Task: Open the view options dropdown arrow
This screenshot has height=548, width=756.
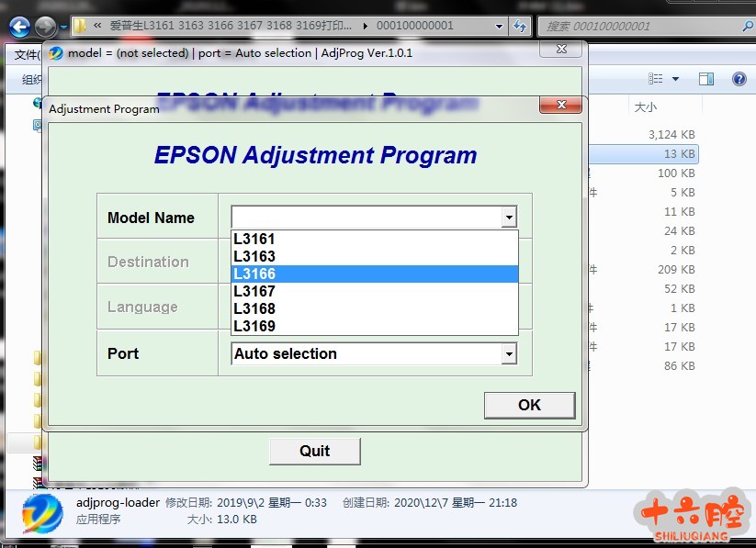Action: 676,80
